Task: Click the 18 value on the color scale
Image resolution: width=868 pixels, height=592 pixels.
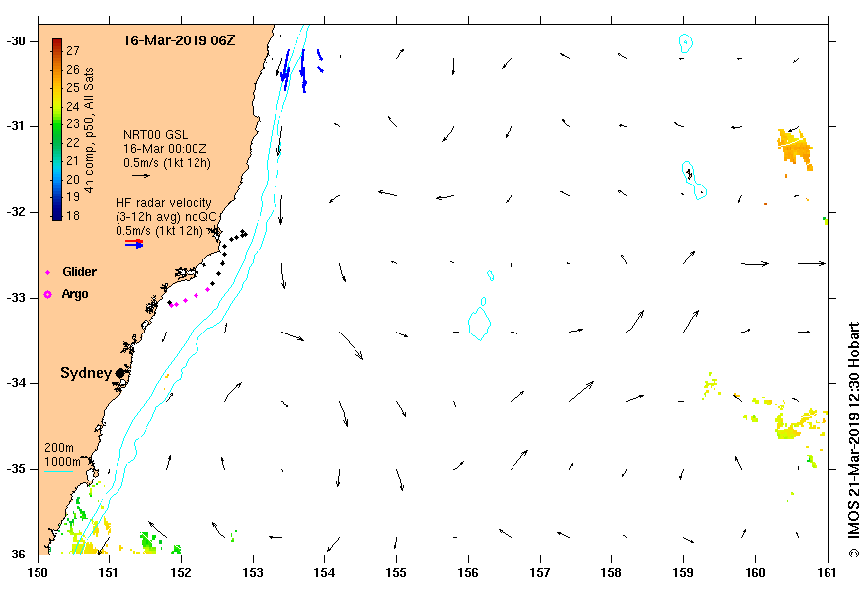Action: [x=73, y=216]
